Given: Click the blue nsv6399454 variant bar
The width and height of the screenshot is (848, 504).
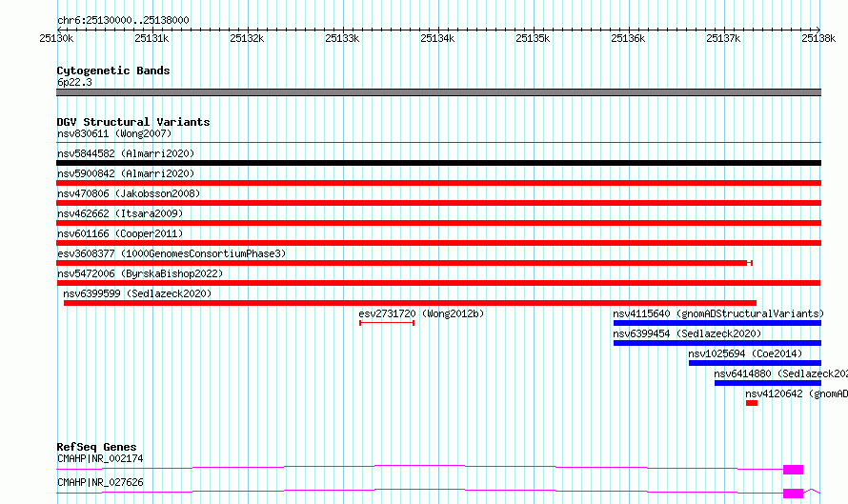Looking at the screenshot, I should 717,343.
